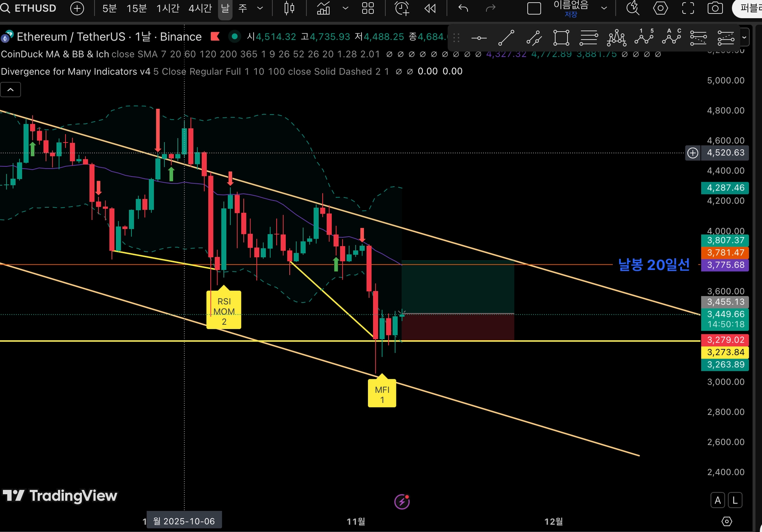Toggle fullscreen mode
This screenshot has height=532, width=762.
(x=688, y=8)
